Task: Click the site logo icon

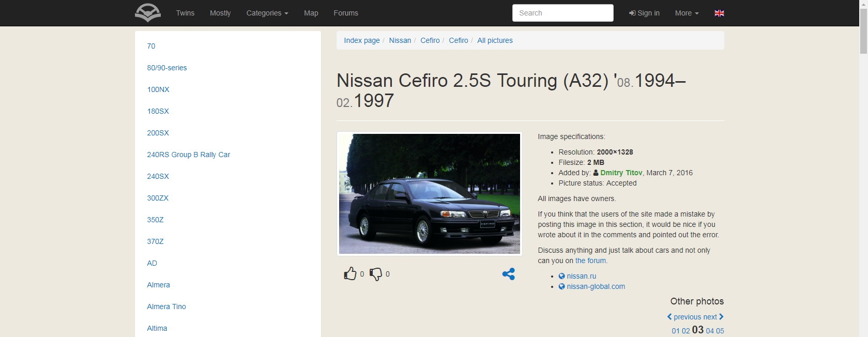Action: [x=148, y=13]
